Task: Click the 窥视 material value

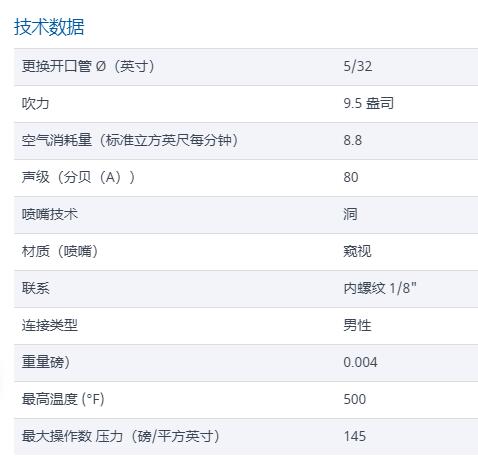Action: pos(357,251)
